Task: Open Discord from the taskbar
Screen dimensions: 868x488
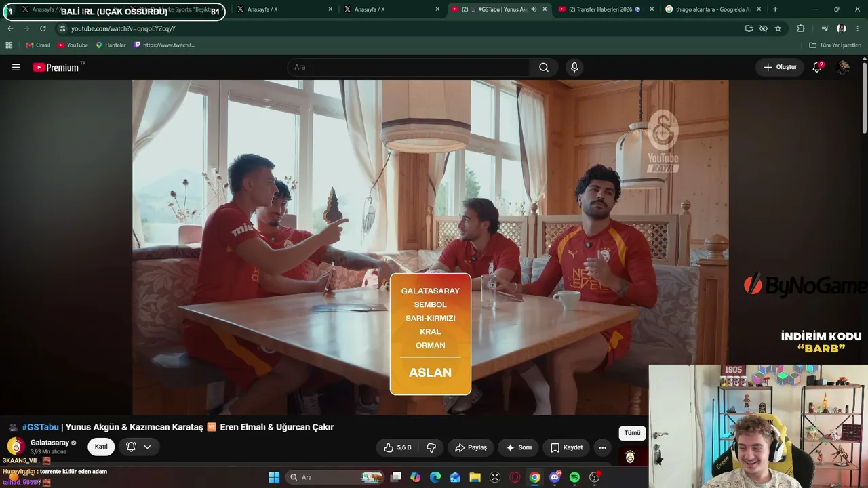Action: (x=555, y=477)
